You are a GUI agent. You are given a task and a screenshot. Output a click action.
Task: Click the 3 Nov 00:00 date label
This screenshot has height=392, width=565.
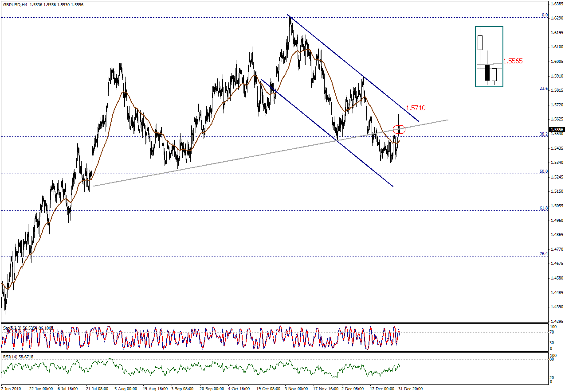(x=296, y=388)
